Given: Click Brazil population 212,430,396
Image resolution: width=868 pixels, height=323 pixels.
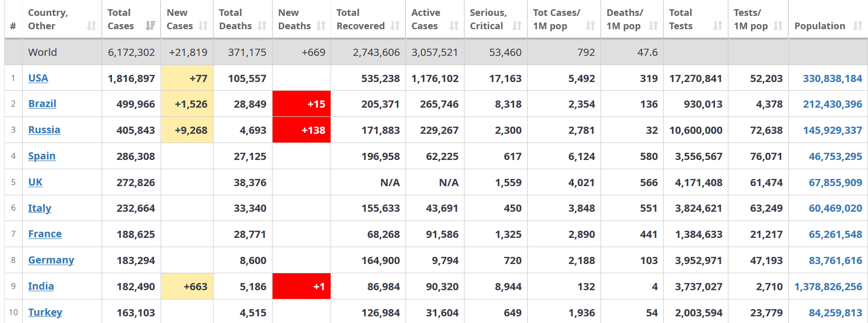Looking at the screenshot, I should click(x=833, y=104).
